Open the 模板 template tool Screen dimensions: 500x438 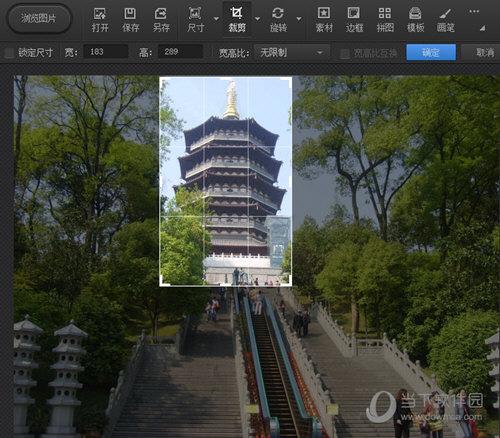tap(415, 20)
